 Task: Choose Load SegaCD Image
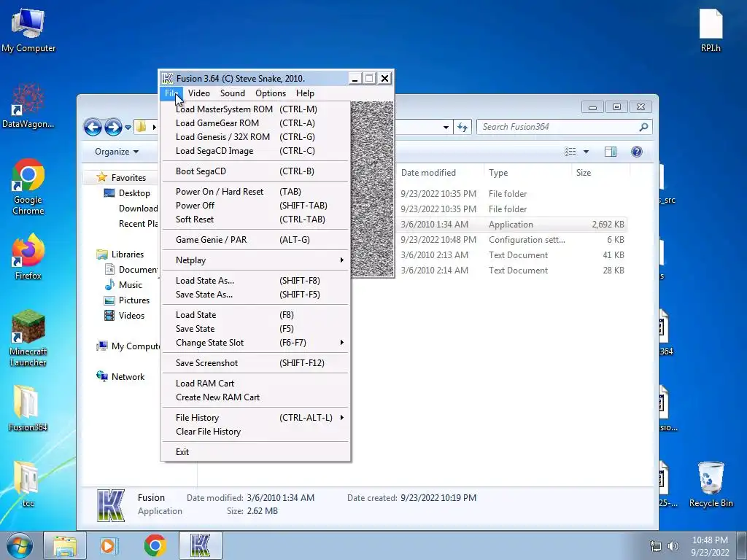tap(256, 150)
